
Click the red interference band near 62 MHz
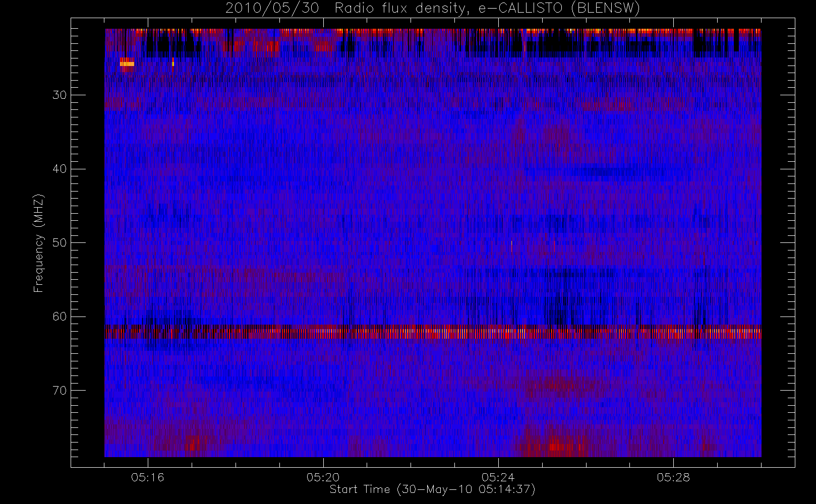(x=433, y=332)
